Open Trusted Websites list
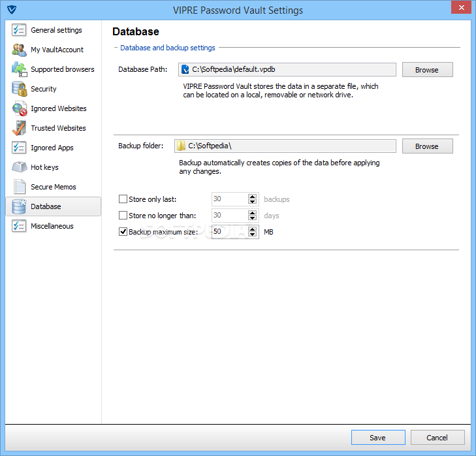This screenshot has width=476, height=456. click(53, 128)
